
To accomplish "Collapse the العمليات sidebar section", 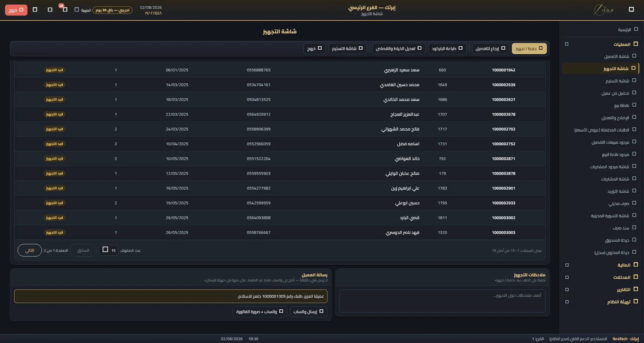I will pos(566,44).
